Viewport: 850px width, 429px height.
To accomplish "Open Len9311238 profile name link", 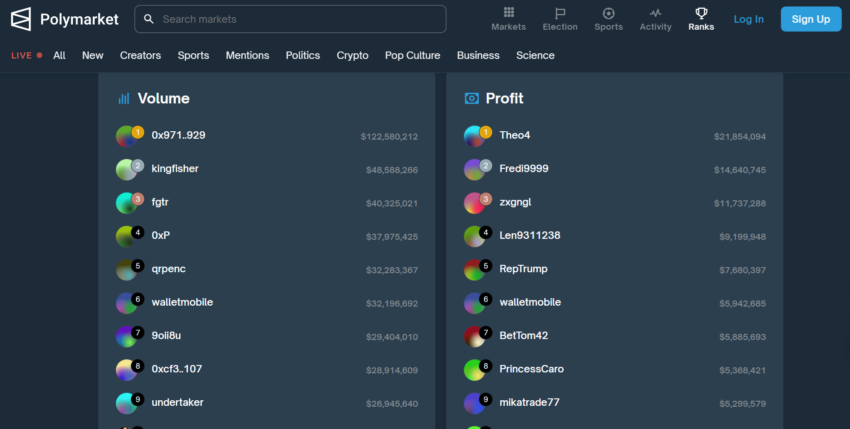I will (530, 235).
